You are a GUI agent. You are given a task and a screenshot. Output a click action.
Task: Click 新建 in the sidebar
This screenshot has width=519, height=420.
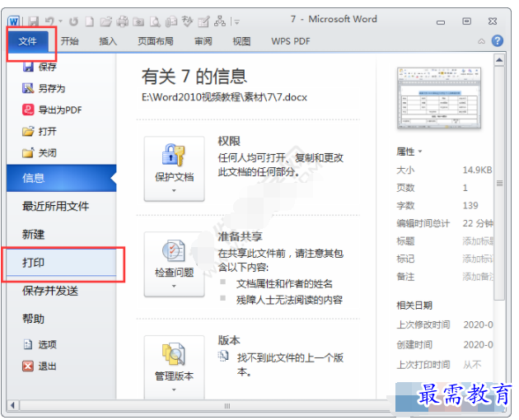coord(33,235)
